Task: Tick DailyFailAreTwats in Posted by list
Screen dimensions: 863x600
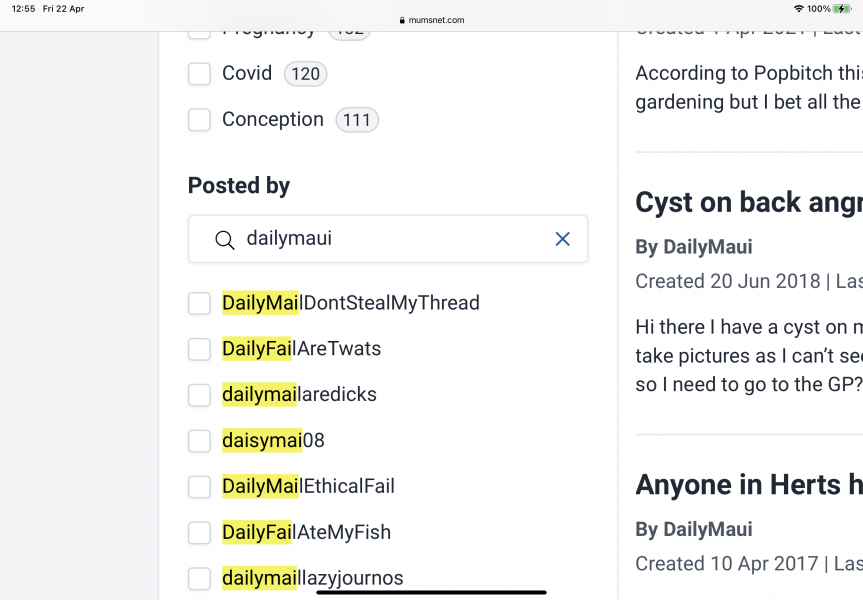Action: [x=199, y=348]
